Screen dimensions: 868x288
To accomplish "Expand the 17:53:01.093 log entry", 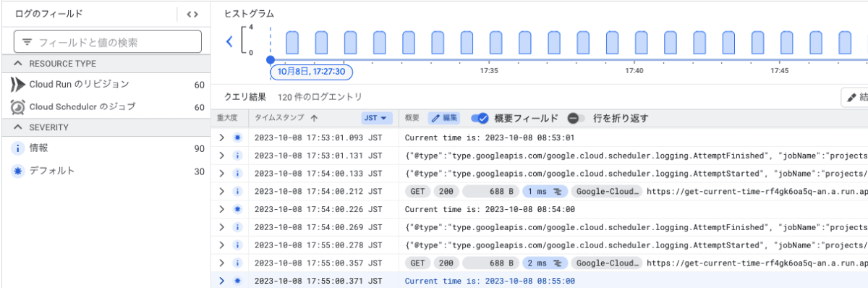I will tap(222, 137).
